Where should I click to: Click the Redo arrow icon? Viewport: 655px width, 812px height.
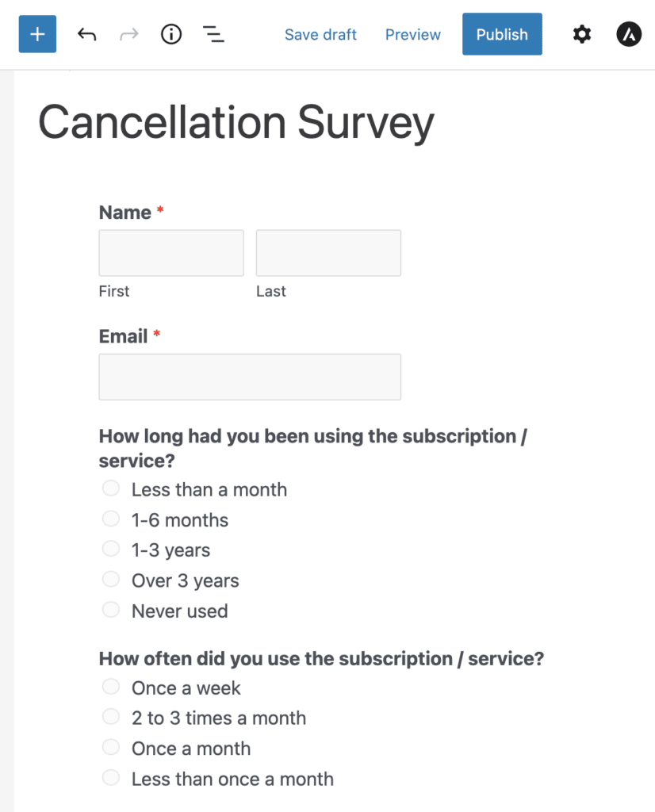coord(128,34)
